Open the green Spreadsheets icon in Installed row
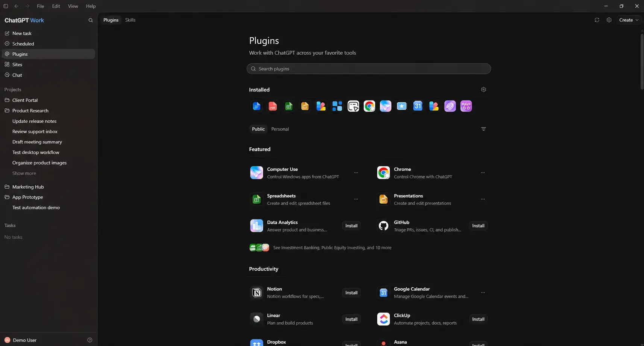The image size is (644, 346). [289, 106]
